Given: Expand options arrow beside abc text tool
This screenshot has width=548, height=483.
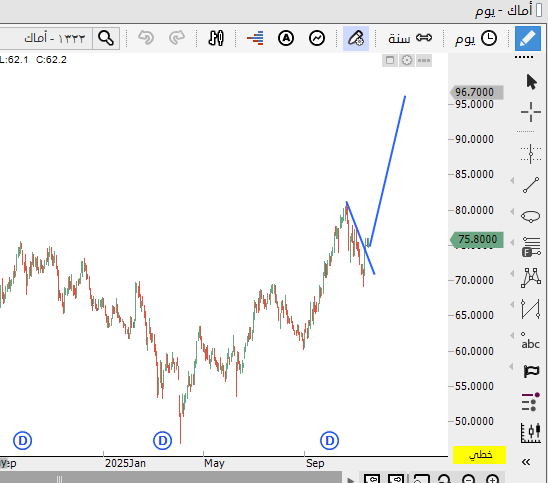Looking at the screenshot, I should click(x=512, y=336).
